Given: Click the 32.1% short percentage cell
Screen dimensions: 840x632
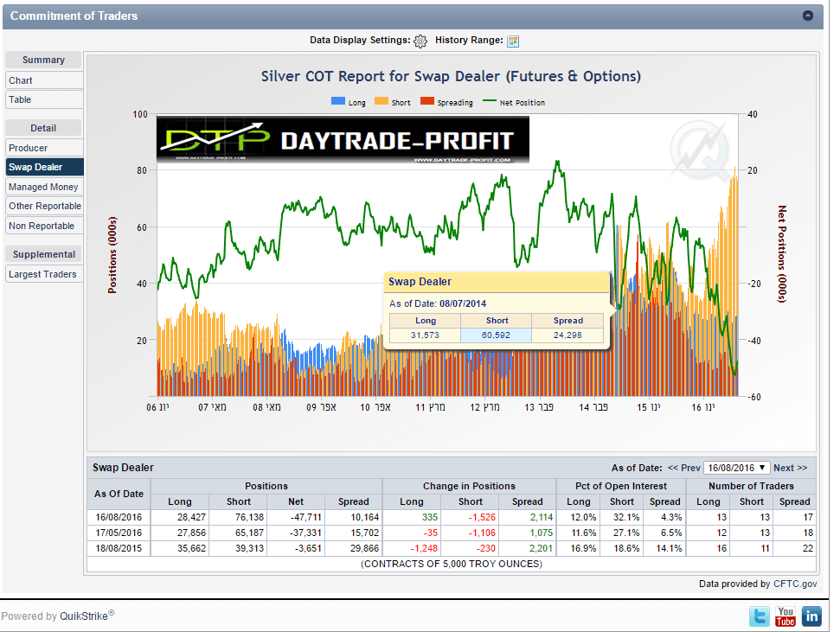Looking at the screenshot, I should pos(621,517).
